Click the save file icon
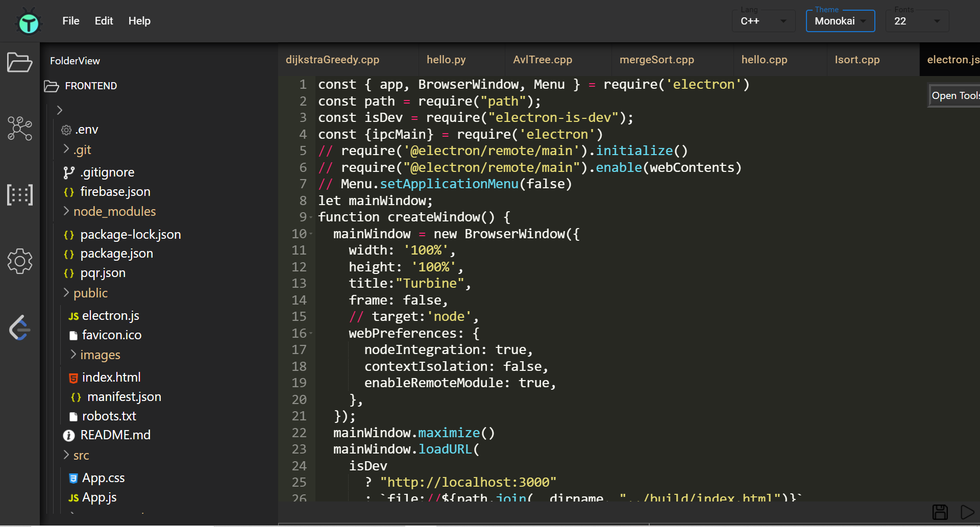 (x=940, y=512)
